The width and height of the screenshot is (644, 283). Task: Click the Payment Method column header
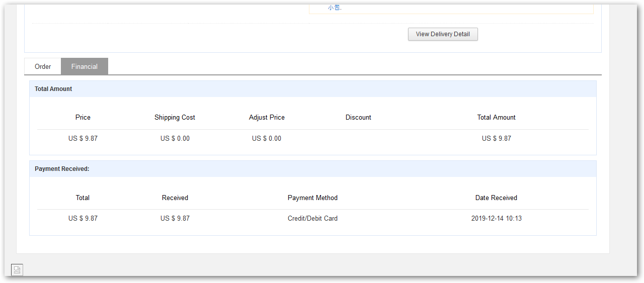point(312,198)
